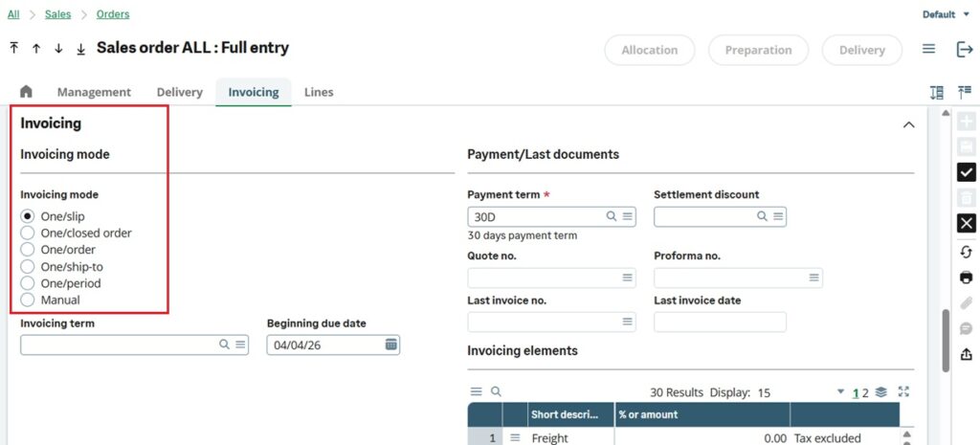
Task: Select the One/order invoicing mode
Action: pos(28,250)
